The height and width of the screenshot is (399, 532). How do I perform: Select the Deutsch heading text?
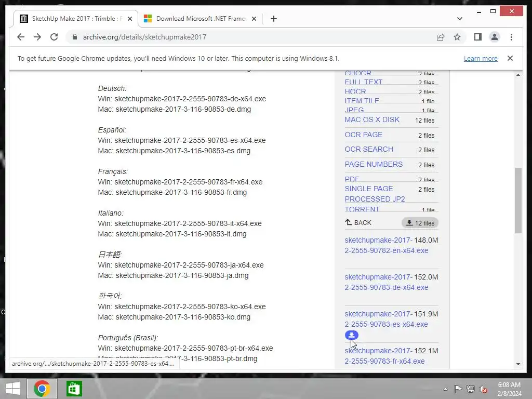point(112,88)
